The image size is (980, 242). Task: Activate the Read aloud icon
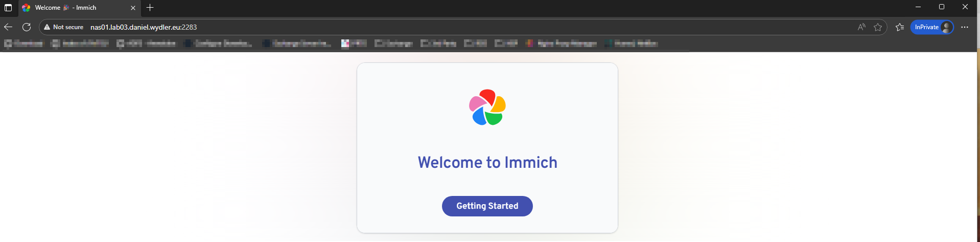[861, 27]
